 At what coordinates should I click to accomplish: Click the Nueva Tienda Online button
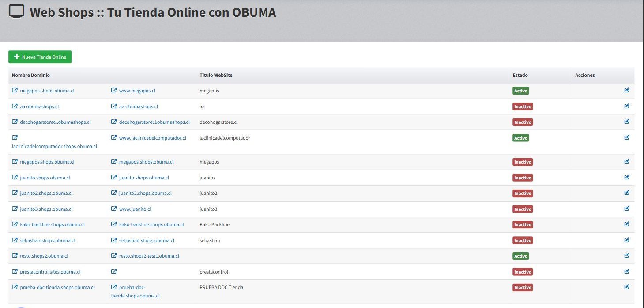(x=40, y=57)
